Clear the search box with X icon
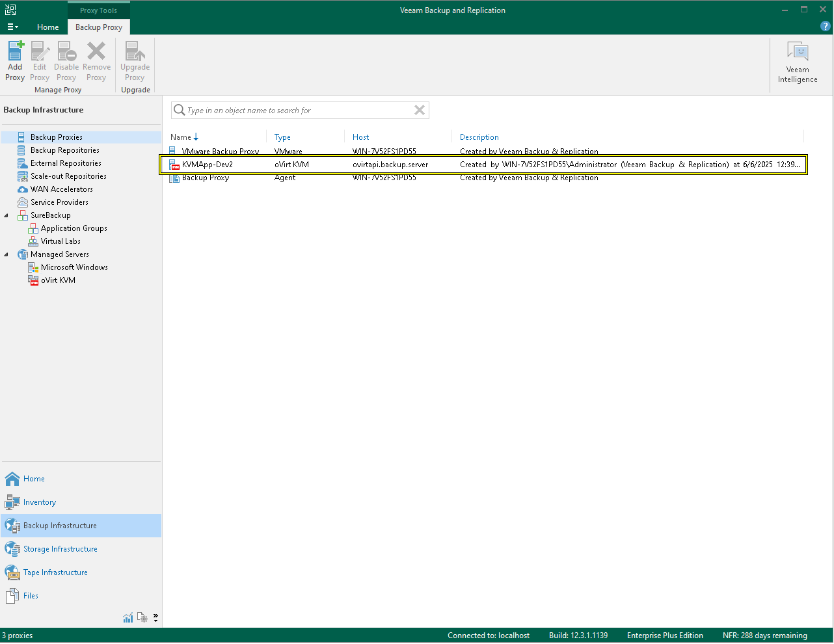Viewport: 834px width, 644px height. point(420,111)
